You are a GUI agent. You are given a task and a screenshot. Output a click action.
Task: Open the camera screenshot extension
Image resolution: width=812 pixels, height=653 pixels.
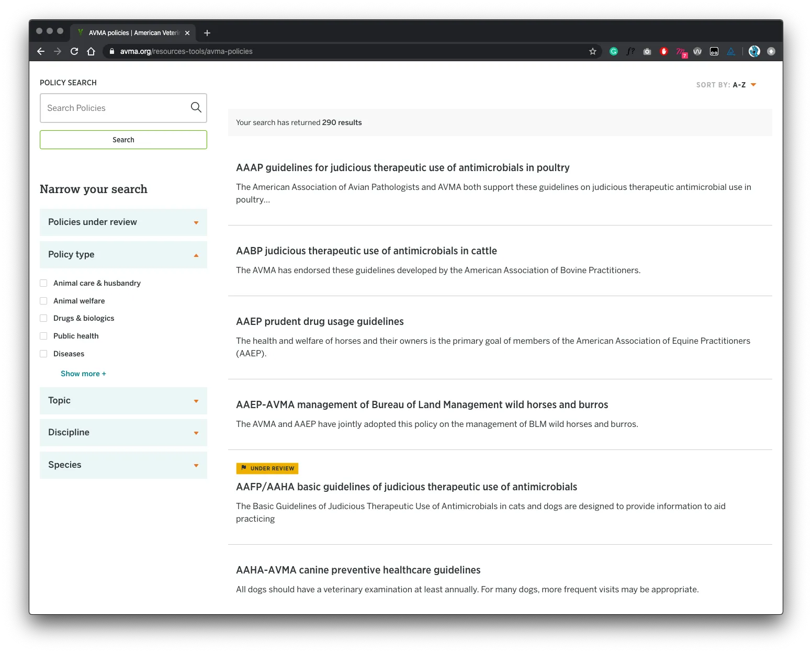[x=647, y=51]
